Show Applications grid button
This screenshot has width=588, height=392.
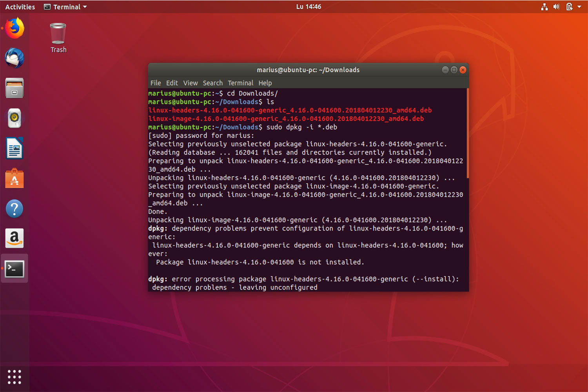pos(15,377)
